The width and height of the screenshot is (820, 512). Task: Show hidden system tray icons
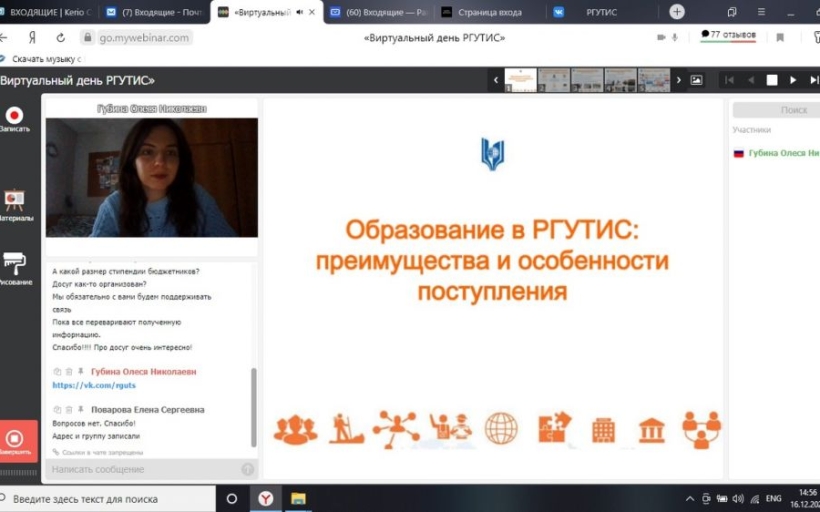click(x=690, y=499)
